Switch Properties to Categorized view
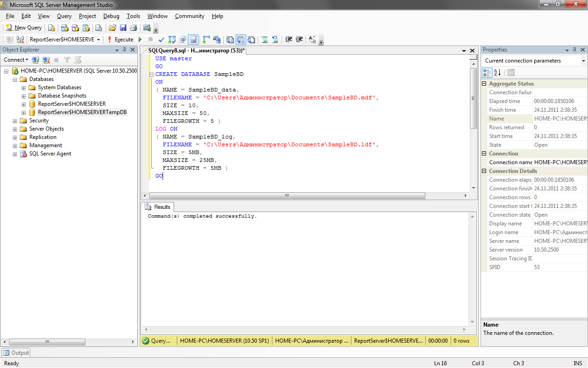Viewport: 588px width, 368px height. tap(487, 73)
